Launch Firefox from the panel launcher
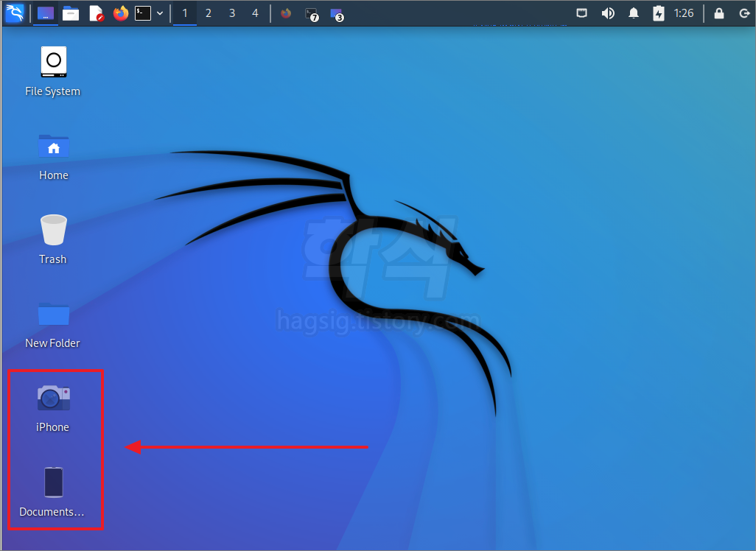Image resolution: width=756 pixels, height=551 pixels. tap(121, 13)
